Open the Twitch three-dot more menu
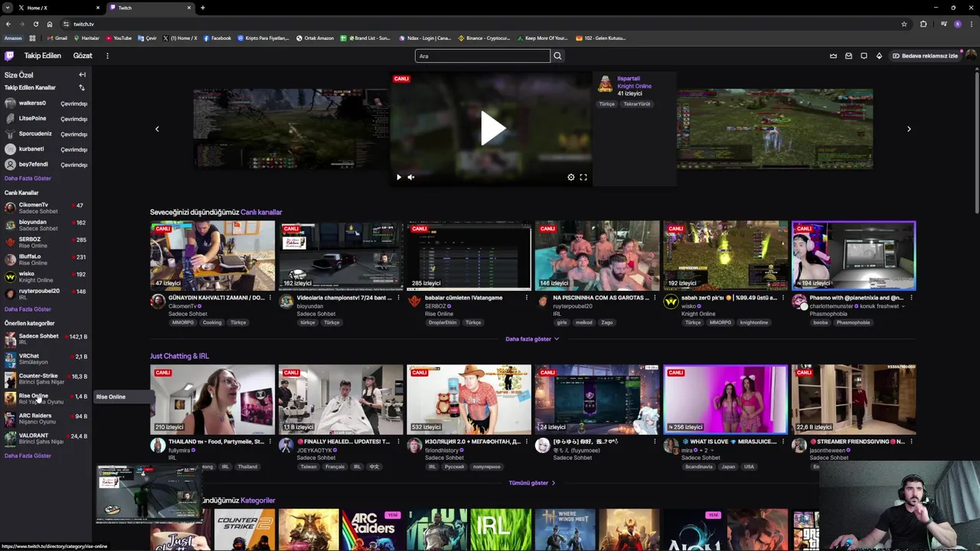980x551 pixels. click(107, 56)
